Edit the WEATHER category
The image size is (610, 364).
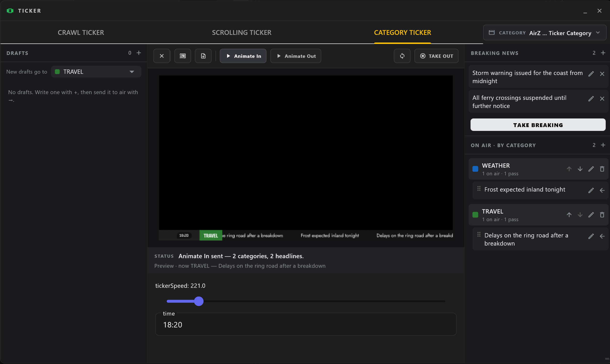tap(591, 169)
